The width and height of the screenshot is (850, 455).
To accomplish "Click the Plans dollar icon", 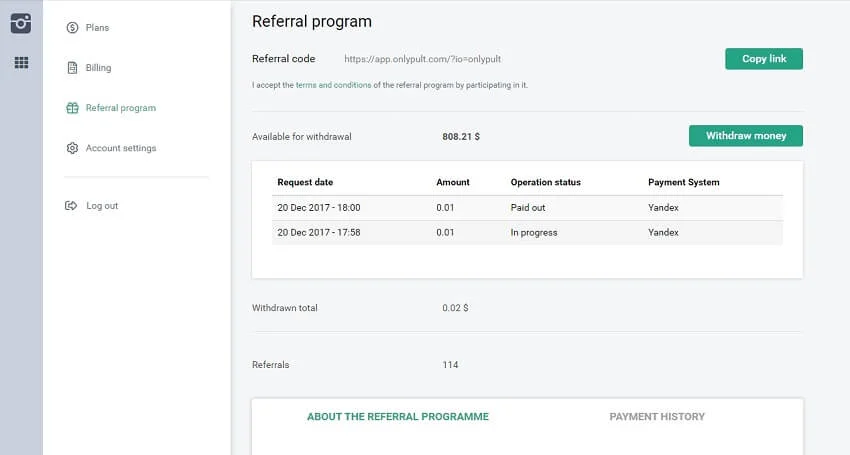I will coord(72,28).
